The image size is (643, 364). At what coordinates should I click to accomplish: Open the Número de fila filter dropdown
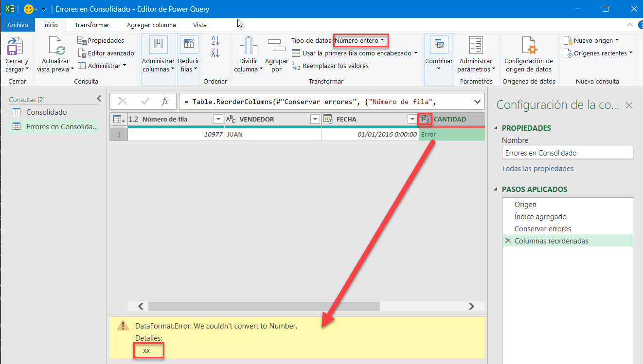pyautogui.click(x=218, y=119)
